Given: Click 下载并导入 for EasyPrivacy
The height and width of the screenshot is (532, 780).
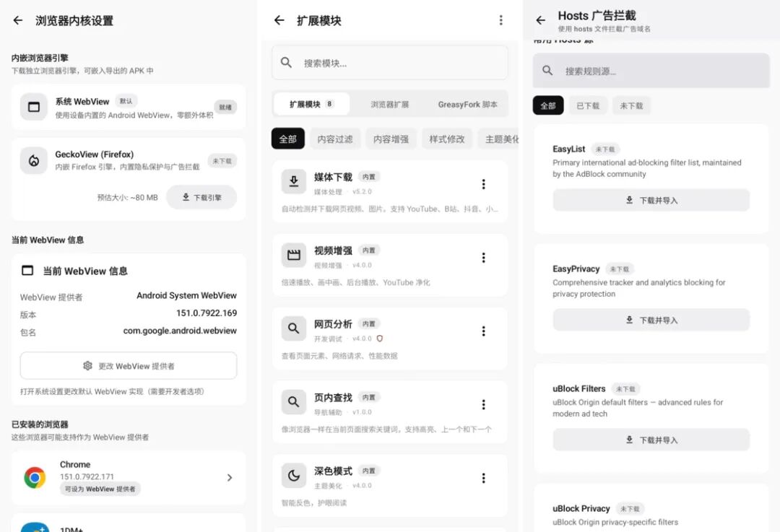Looking at the screenshot, I should tap(651, 320).
